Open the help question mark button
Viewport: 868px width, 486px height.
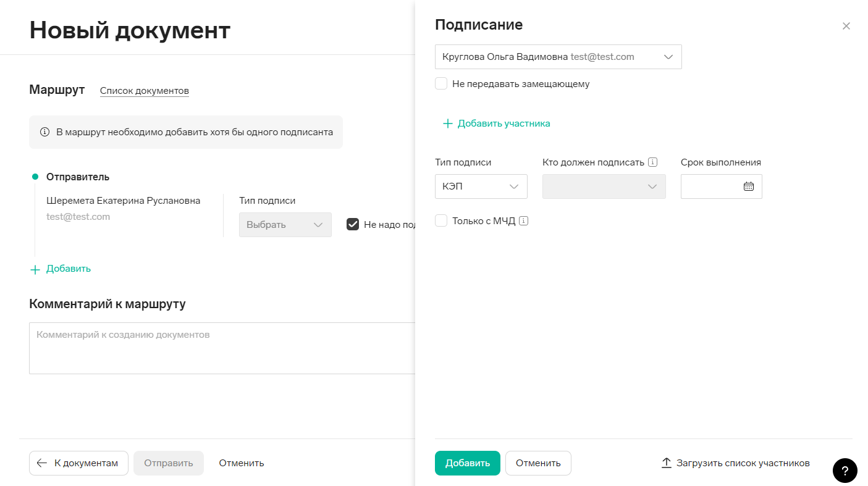click(x=845, y=471)
